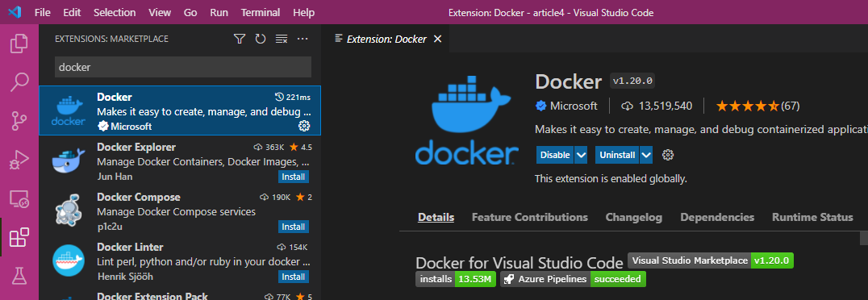
Task: Click the p1c2u publisher name
Action: pyautogui.click(x=111, y=227)
